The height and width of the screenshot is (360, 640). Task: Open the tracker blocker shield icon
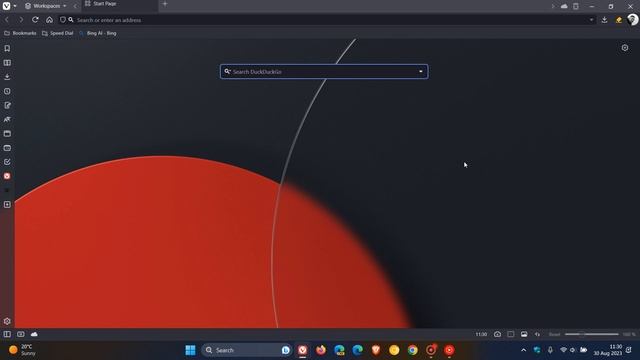(62, 20)
